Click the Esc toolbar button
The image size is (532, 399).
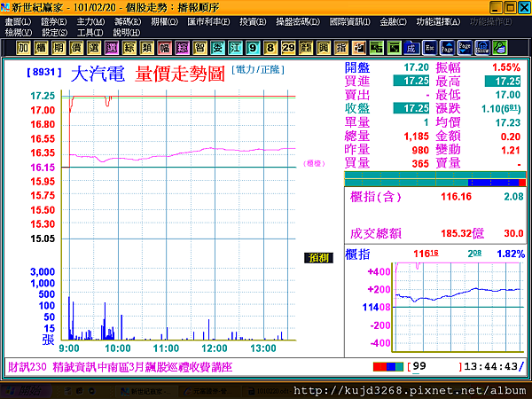tap(429, 48)
